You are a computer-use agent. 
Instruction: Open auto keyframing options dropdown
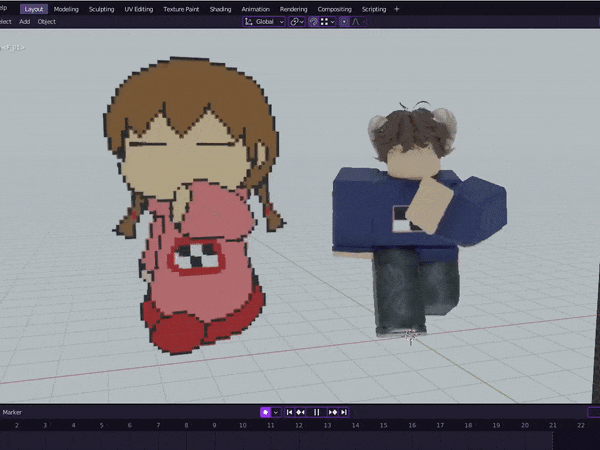276,412
